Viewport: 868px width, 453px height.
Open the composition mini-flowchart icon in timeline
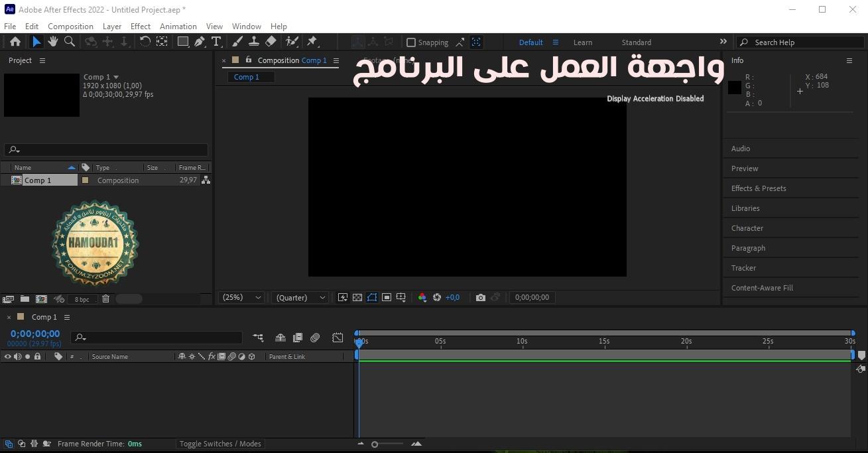(x=258, y=338)
